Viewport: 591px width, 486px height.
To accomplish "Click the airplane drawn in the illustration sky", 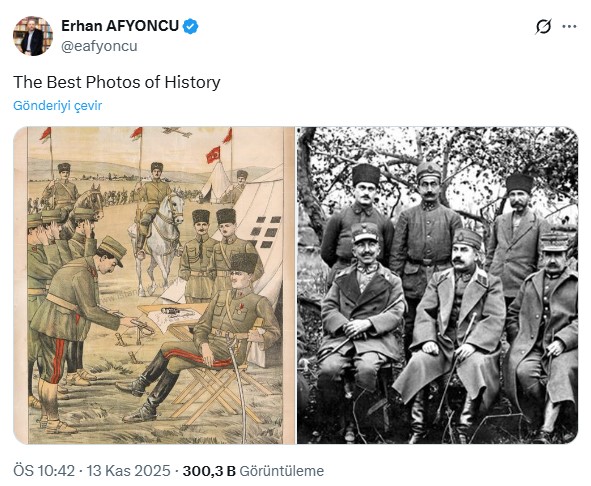I will click(177, 132).
